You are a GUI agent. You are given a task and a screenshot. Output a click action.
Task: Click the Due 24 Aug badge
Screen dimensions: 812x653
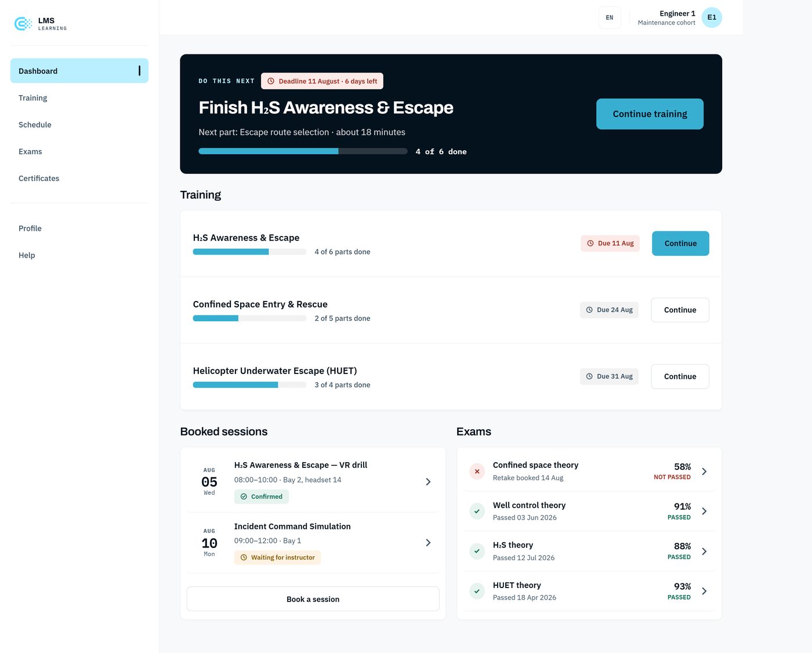(609, 310)
